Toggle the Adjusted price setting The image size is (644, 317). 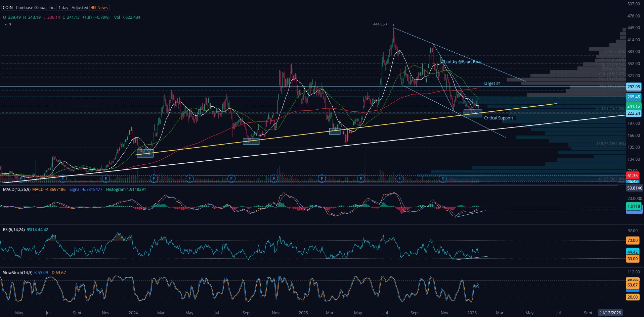click(80, 7)
